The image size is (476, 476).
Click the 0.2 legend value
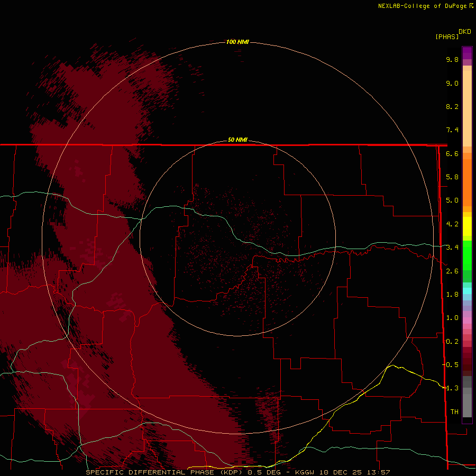(x=452, y=341)
